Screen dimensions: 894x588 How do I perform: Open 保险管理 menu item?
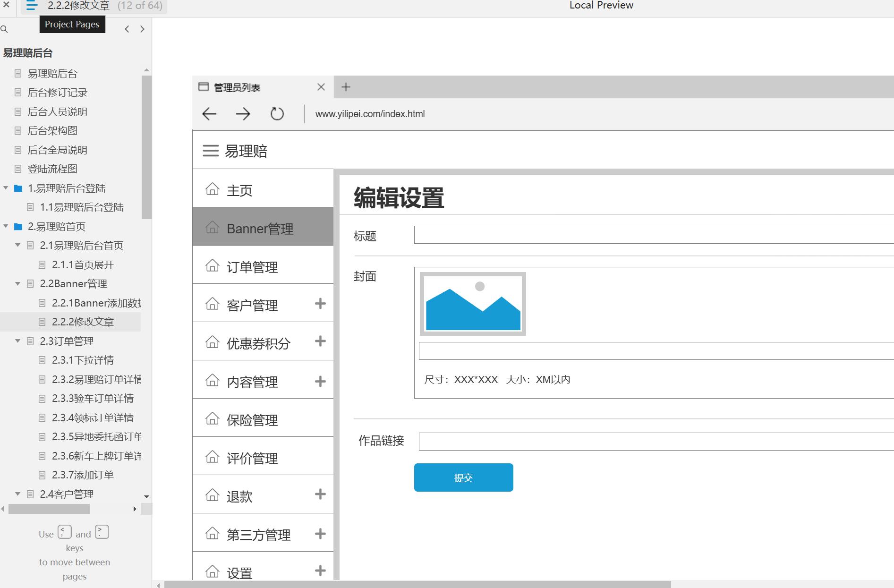click(263, 418)
